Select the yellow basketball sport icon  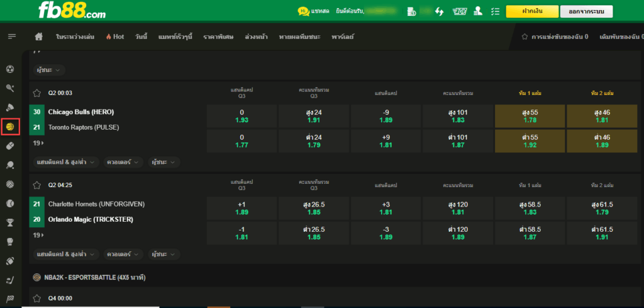click(x=10, y=127)
